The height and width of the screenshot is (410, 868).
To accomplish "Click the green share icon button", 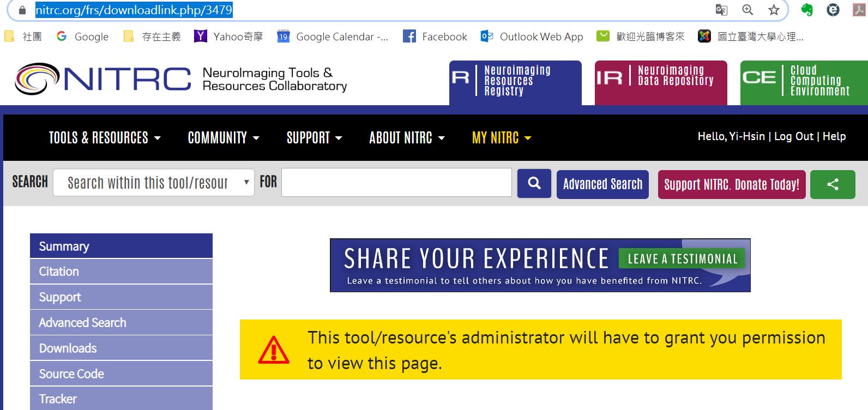I will click(x=832, y=184).
